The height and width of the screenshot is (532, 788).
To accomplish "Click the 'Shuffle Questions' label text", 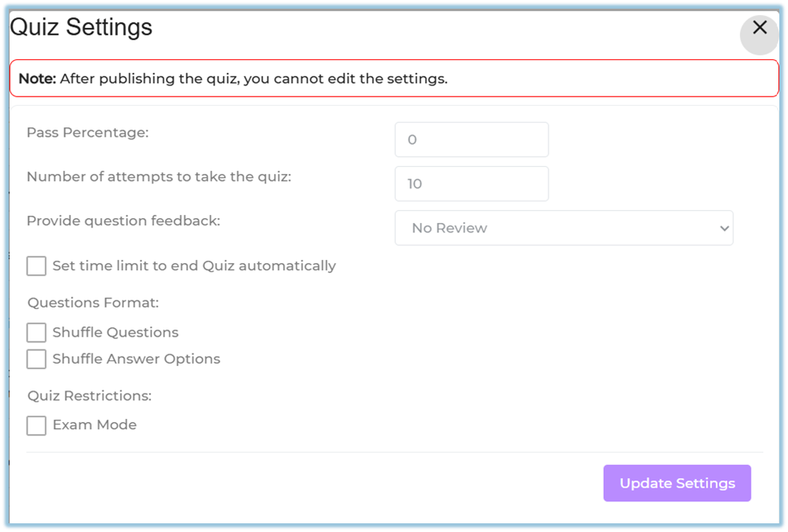I will tap(115, 333).
